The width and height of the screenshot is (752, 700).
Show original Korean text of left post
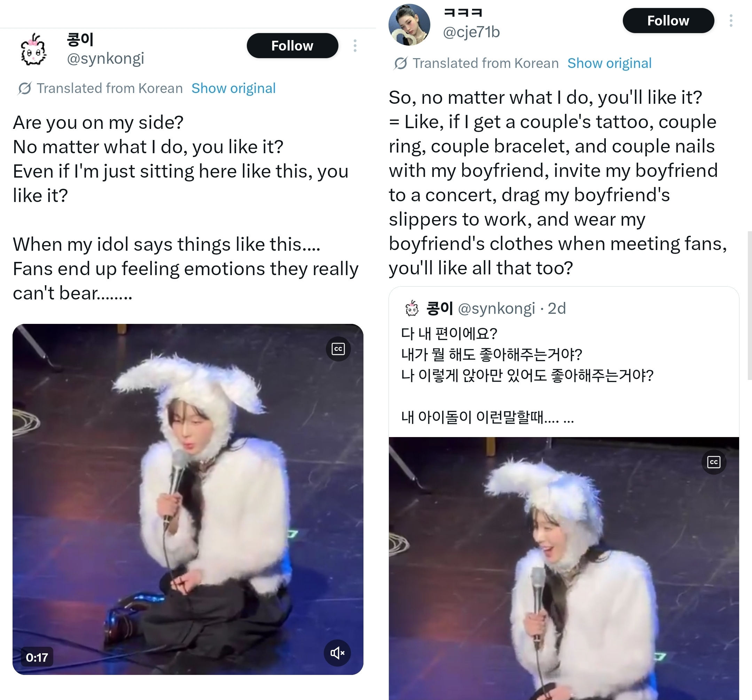point(233,88)
